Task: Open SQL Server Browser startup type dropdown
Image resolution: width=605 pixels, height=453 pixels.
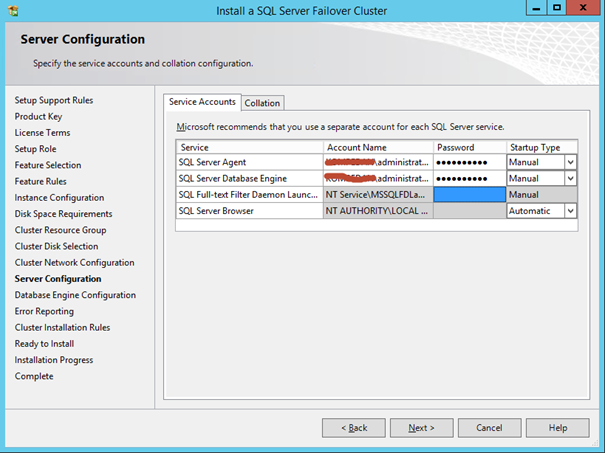Action: tap(571, 211)
